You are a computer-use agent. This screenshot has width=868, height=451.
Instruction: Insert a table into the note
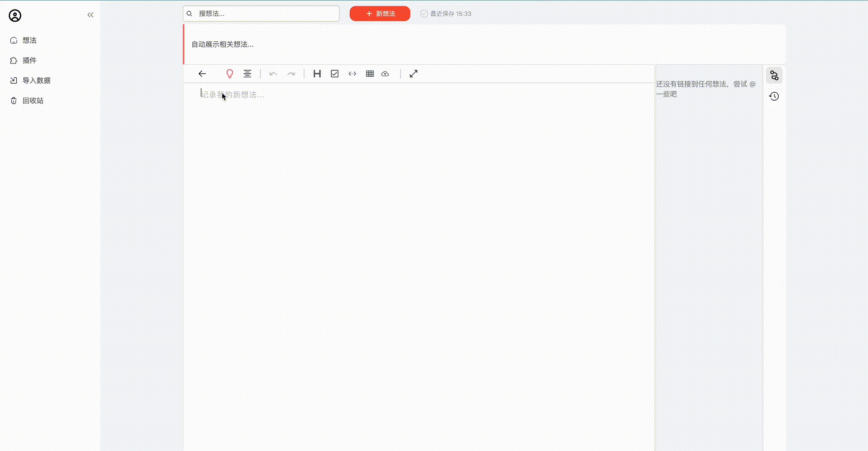370,74
